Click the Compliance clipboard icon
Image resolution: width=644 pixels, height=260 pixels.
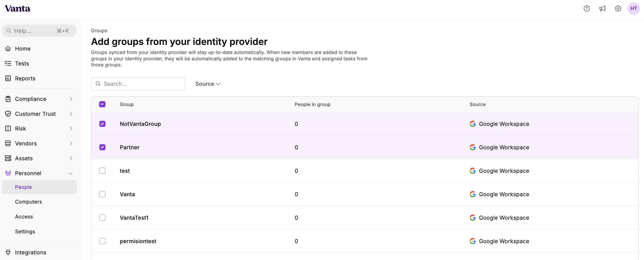8,99
